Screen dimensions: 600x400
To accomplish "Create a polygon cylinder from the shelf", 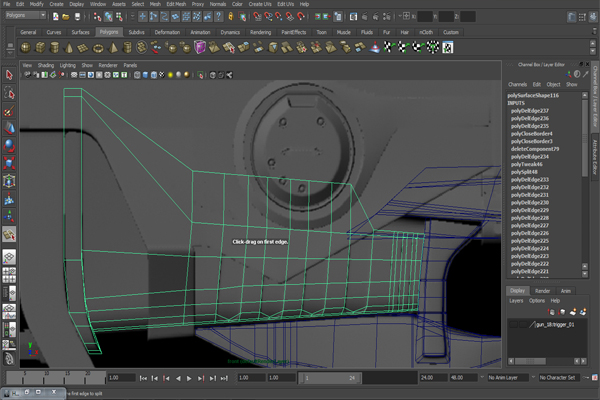I will [54, 47].
